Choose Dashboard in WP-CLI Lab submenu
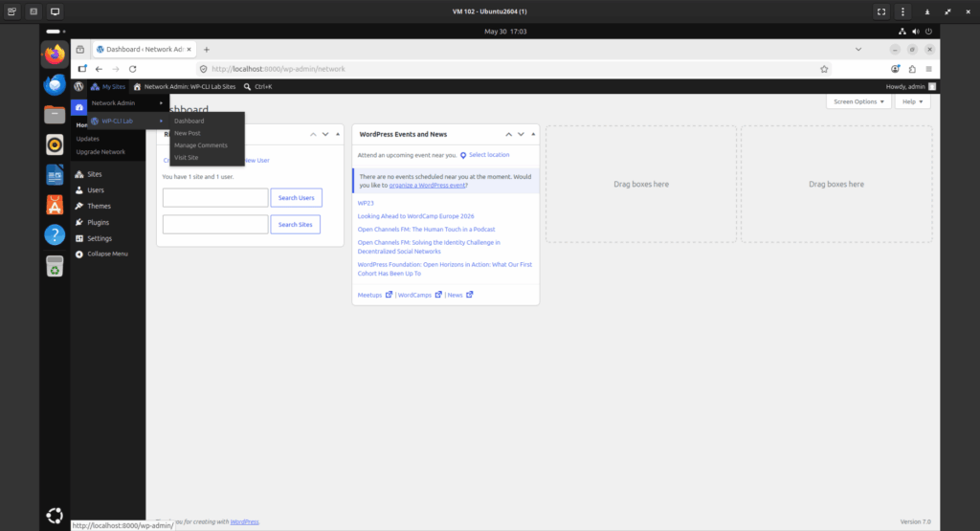980x531 pixels. click(x=189, y=122)
